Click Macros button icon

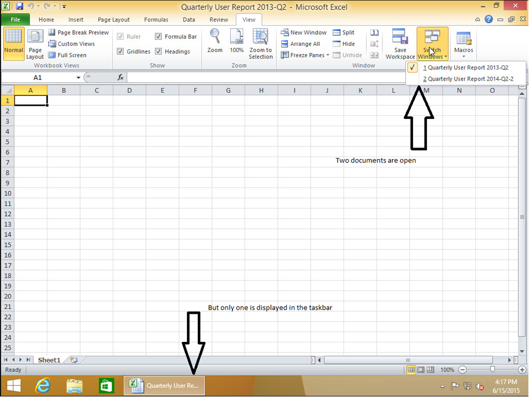click(x=463, y=38)
